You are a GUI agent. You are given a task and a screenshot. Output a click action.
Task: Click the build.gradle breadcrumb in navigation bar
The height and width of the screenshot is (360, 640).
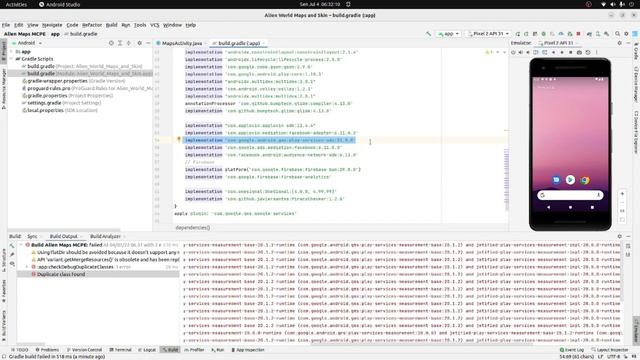[81, 34]
